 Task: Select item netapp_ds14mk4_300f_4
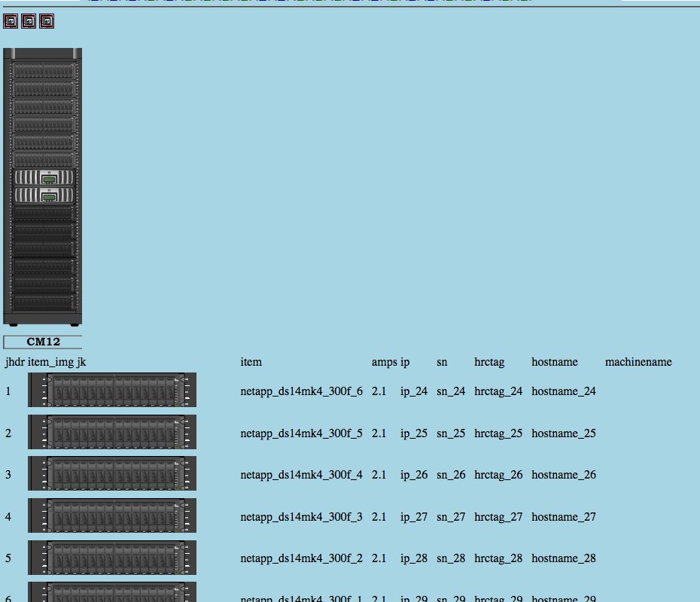[301, 475]
